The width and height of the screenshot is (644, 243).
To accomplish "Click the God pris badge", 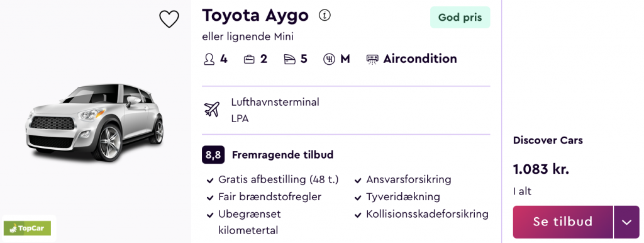I will pyautogui.click(x=460, y=17).
